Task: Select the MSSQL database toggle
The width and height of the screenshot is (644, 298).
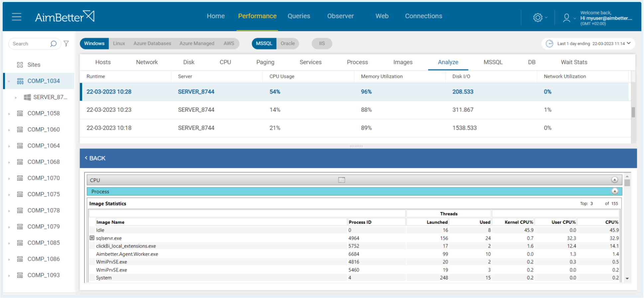Action: pos(264,44)
